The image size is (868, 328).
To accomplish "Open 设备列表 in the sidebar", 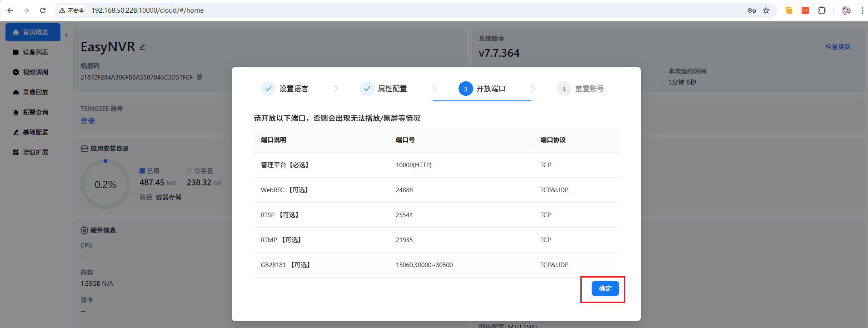I will [x=35, y=52].
